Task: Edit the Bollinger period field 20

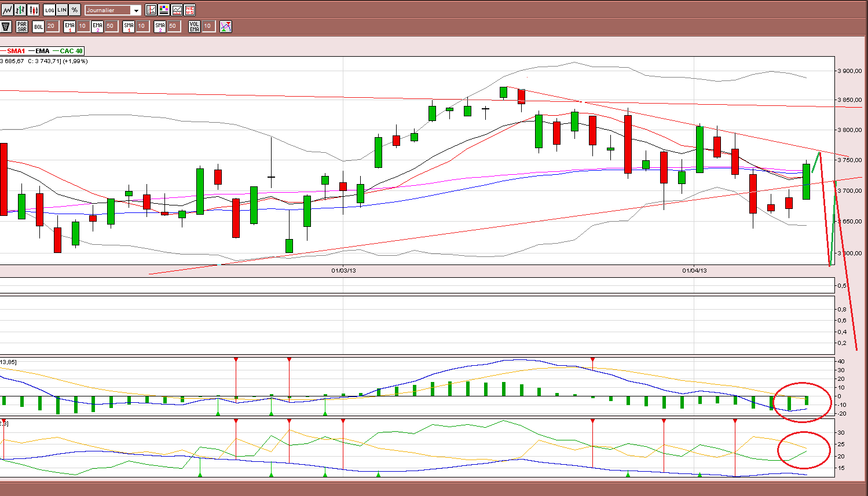Action: (52, 26)
